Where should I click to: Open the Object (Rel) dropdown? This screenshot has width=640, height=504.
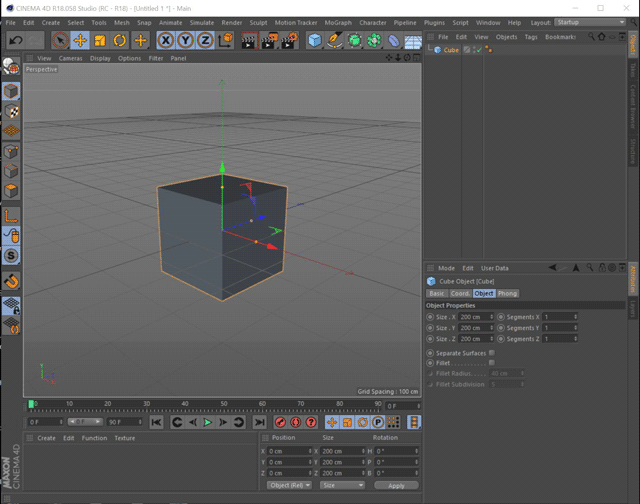[x=289, y=485]
